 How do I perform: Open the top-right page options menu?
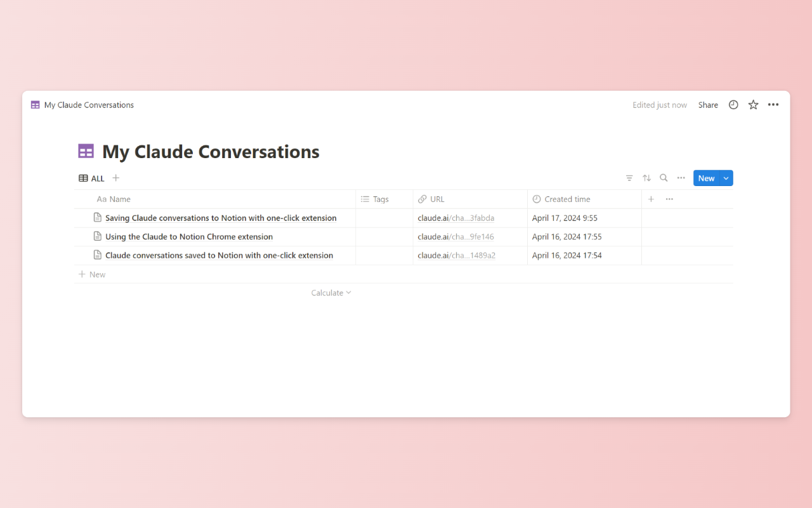[x=773, y=105]
